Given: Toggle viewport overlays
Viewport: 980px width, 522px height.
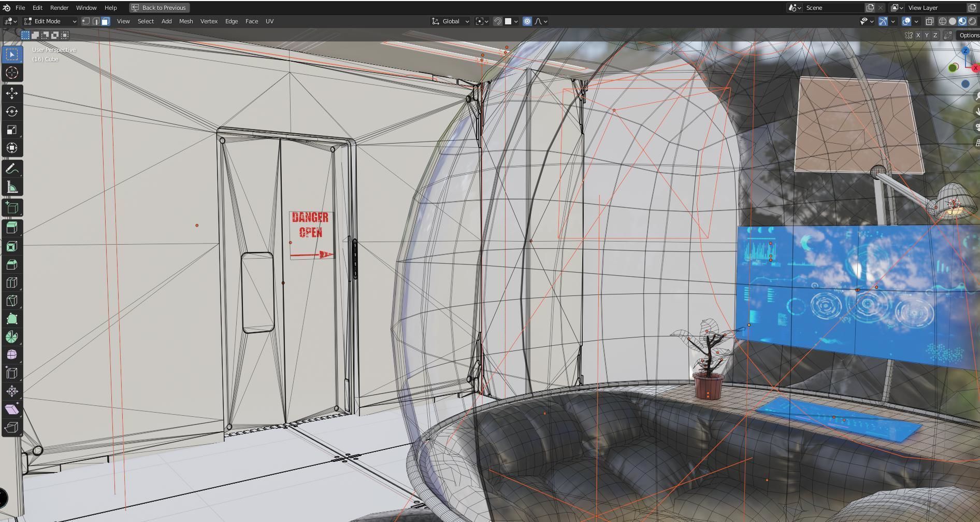Looking at the screenshot, I should [906, 21].
